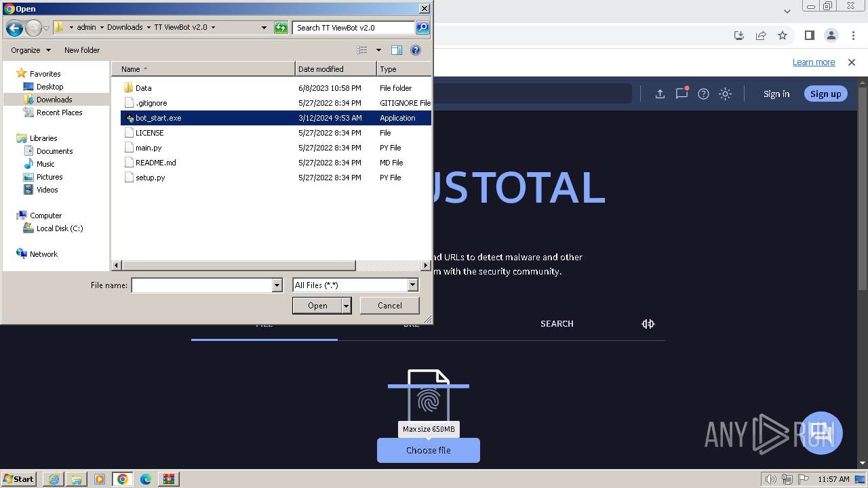Image resolution: width=868 pixels, height=488 pixels.
Task: Sort by Type column
Action: 403,69
